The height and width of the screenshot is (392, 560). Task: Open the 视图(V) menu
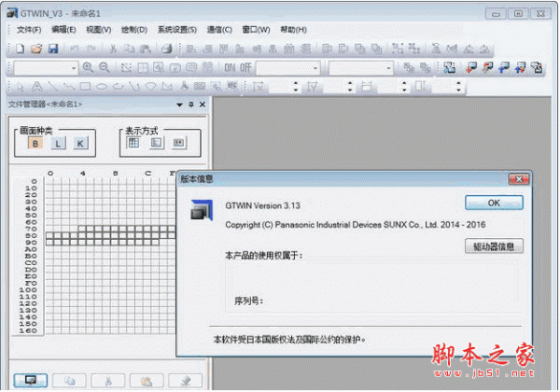[x=99, y=30]
